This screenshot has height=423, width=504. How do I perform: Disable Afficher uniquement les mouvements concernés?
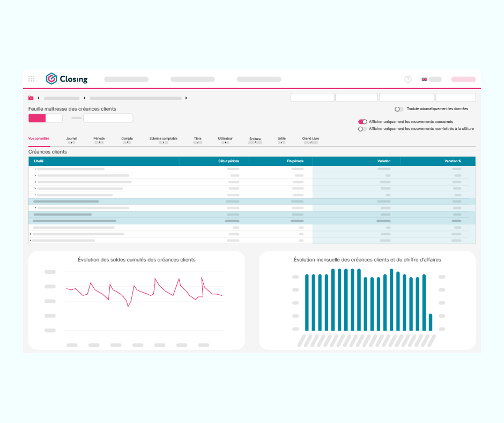[x=362, y=122]
